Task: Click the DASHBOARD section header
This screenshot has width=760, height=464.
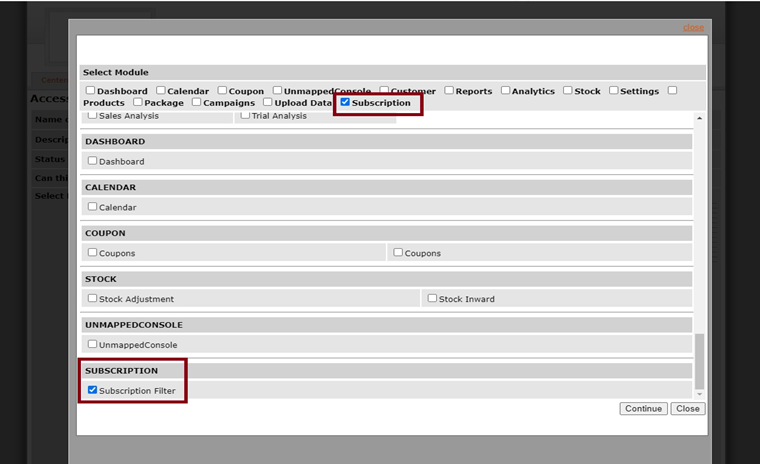Action: click(386, 142)
